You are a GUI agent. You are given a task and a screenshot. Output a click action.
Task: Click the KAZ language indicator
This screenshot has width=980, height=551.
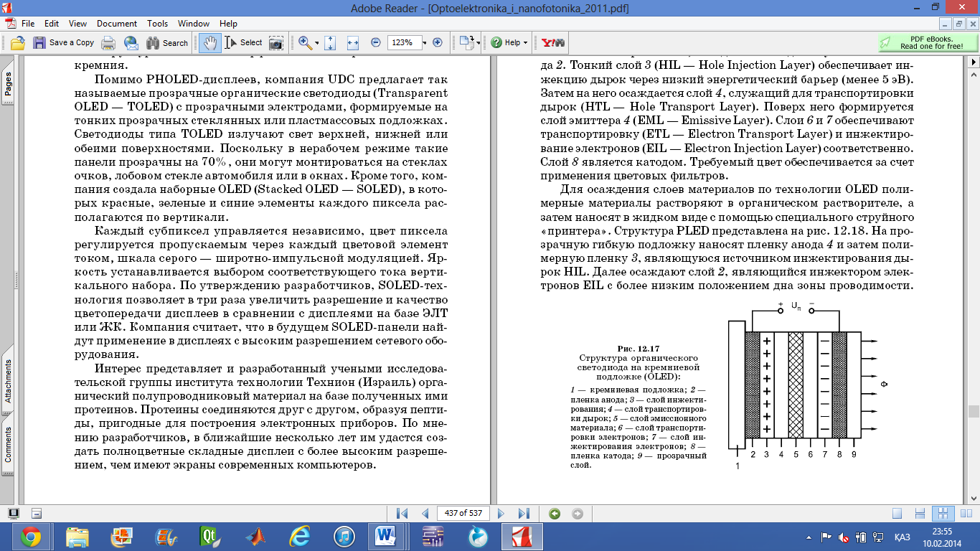903,537
